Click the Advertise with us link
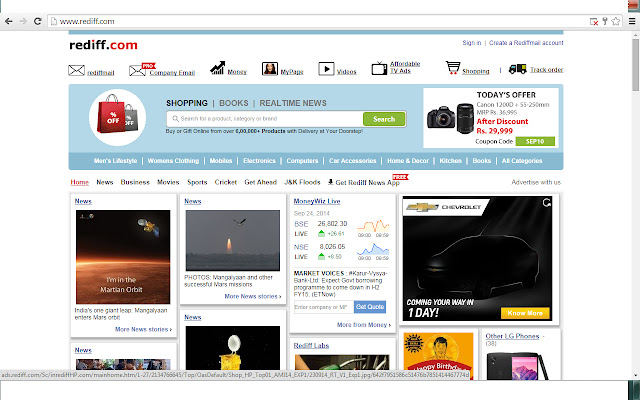This screenshot has height=400, width=640. click(x=536, y=182)
